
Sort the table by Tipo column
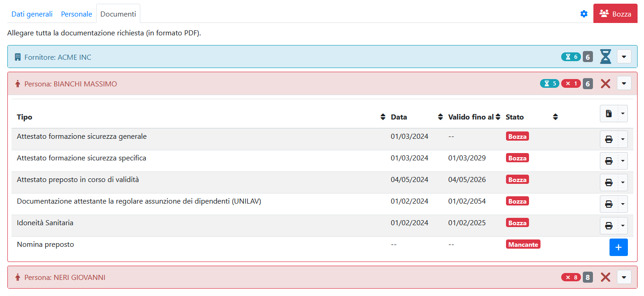383,117
